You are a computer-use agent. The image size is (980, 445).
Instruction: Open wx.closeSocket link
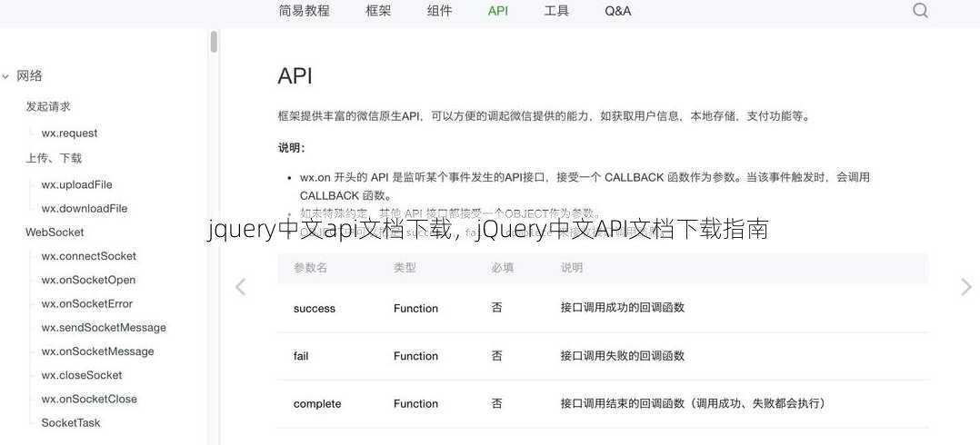point(82,375)
